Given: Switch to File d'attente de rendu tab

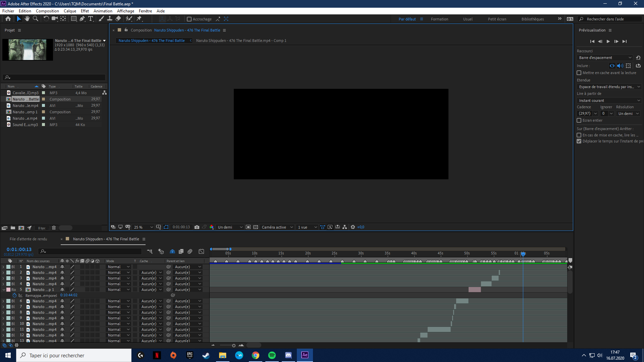Looking at the screenshot, I should point(28,239).
